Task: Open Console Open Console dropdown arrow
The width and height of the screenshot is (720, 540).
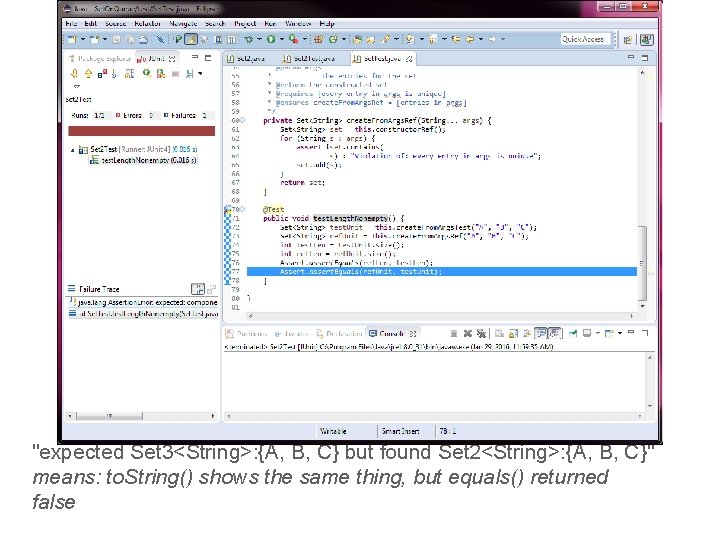Action: point(620,333)
